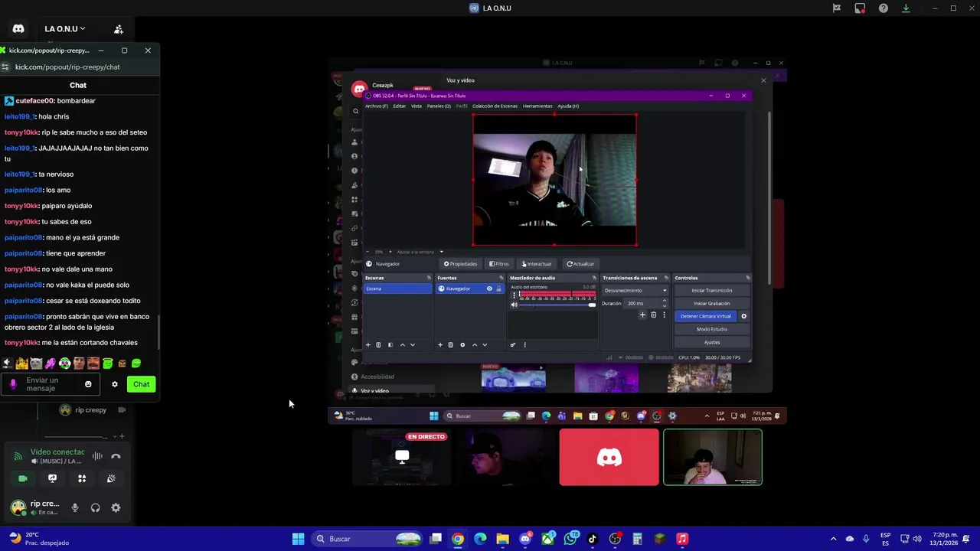Open Desvanecimiento transition dropdown in OBS
Viewport: 980px width, 551px height.
635,290
